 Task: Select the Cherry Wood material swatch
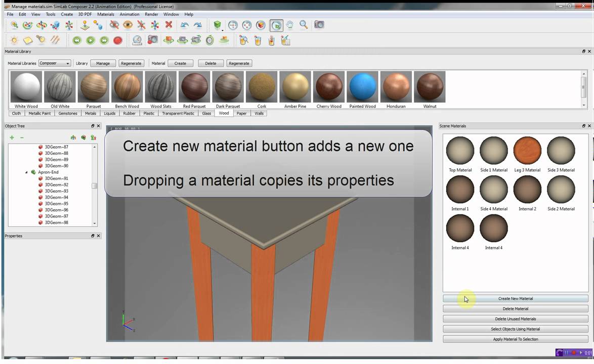click(x=329, y=86)
